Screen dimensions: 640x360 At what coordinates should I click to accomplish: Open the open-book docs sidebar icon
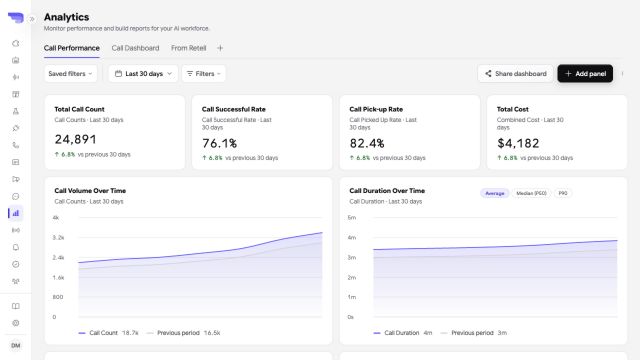coord(16,306)
